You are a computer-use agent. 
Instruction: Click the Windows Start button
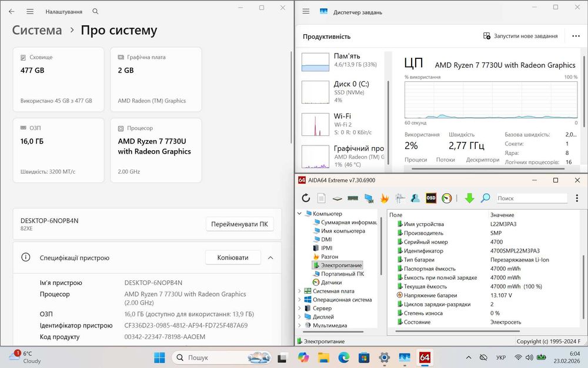pyautogui.click(x=159, y=357)
